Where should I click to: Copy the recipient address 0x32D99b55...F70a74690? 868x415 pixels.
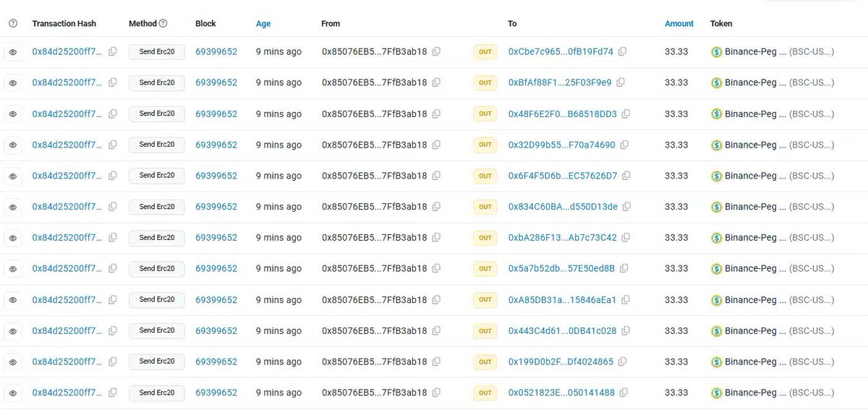[624, 145]
